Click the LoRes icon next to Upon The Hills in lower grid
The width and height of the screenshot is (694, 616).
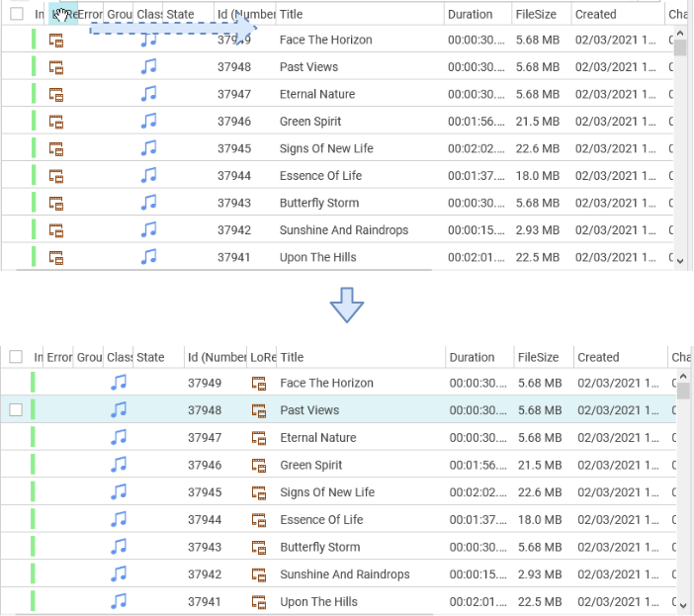pyautogui.click(x=260, y=601)
